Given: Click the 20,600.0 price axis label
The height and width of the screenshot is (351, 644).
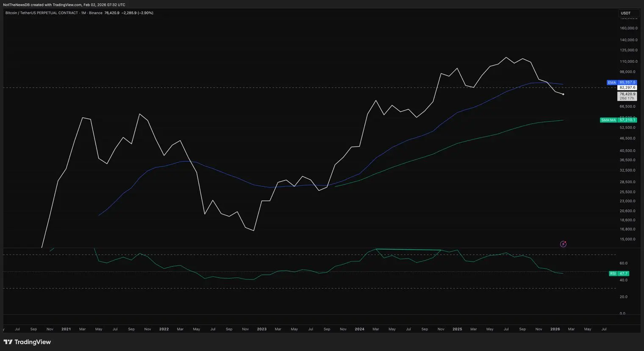Looking at the screenshot, I should [x=627, y=211].
